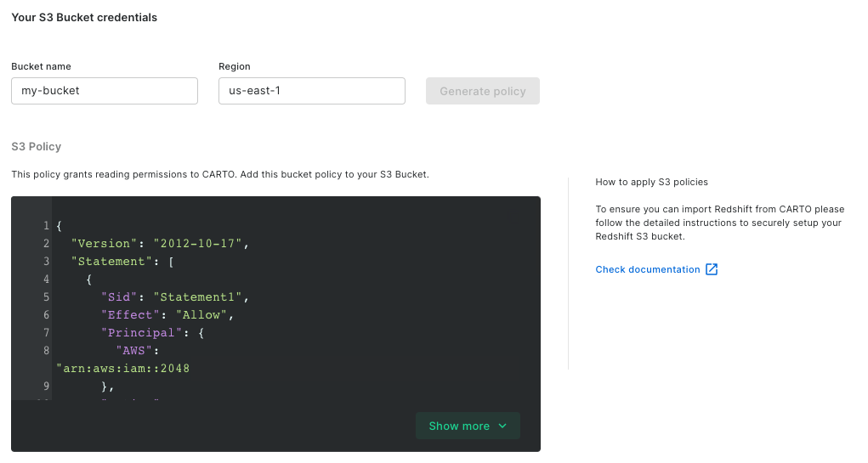Click the How to apply S3 policies heading

click(651, 182)
